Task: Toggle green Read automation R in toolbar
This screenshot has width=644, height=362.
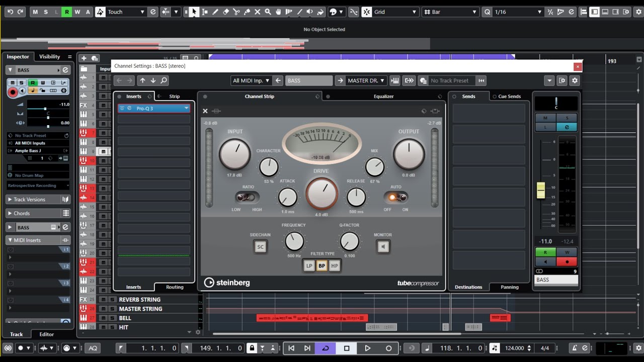Action: pos(66,12)
